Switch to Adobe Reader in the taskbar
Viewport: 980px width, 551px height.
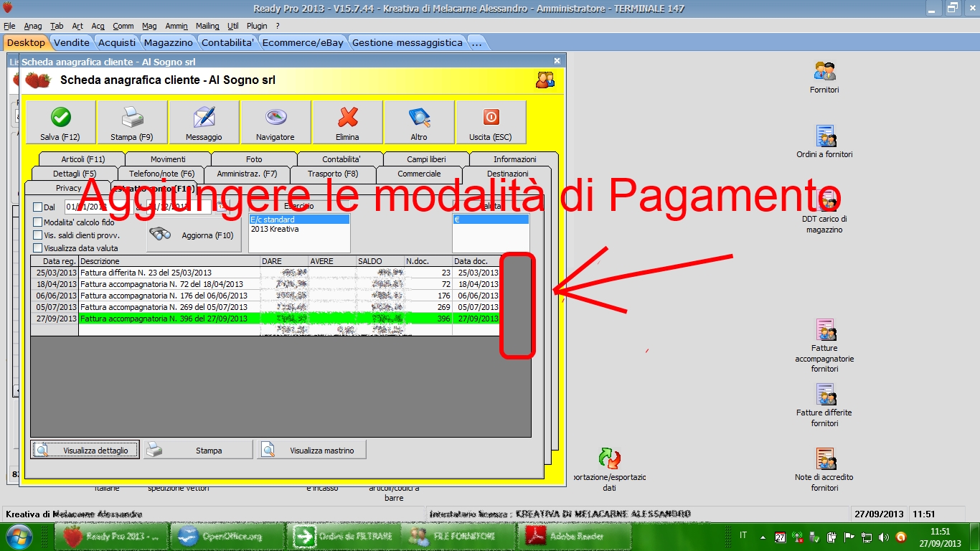click(x=575, y=536)
